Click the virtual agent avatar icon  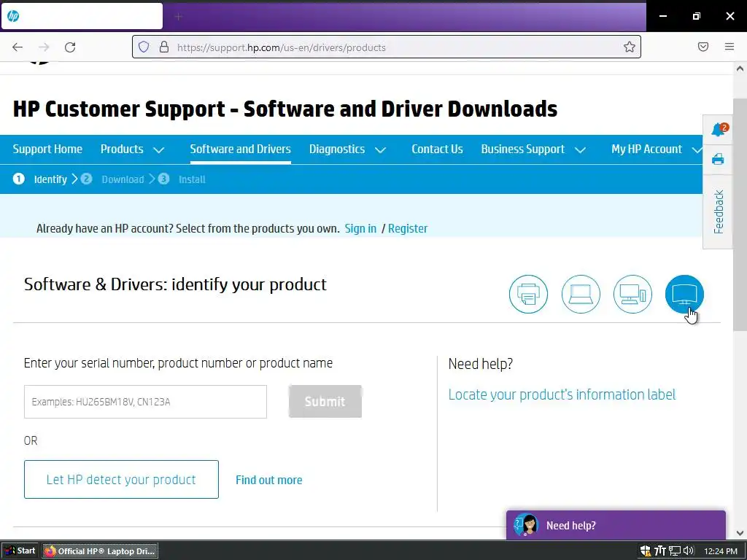tap(526, 525)
